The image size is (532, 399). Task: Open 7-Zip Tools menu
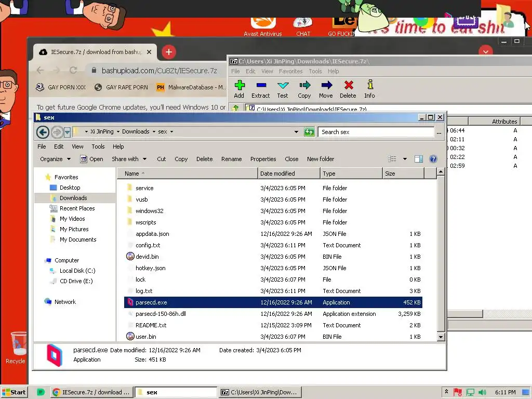pos(315,71)
